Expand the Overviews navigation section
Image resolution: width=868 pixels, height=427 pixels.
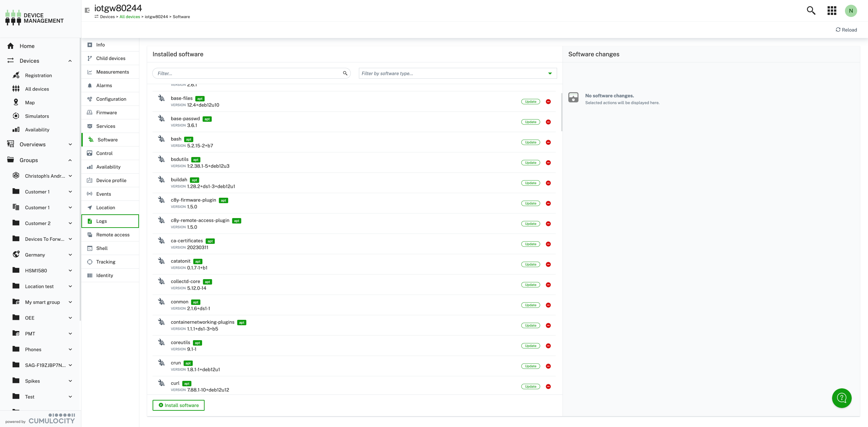point(70,144)
